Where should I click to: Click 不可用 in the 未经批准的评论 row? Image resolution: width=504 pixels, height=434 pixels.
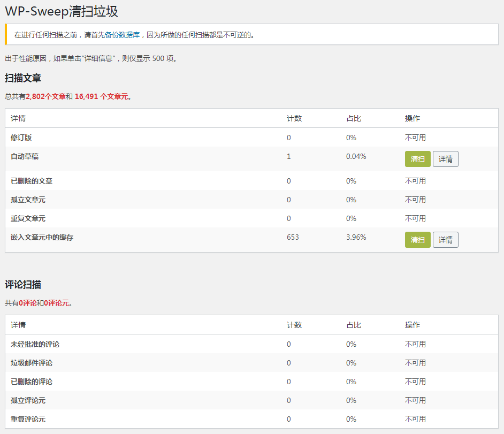click(x=415, y=344)
